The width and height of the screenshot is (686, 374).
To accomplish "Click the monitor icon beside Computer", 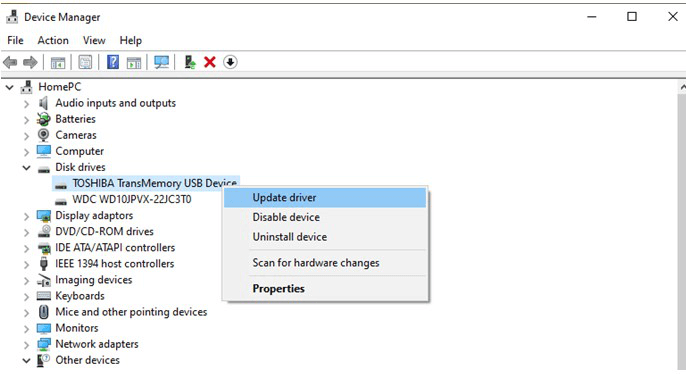I will click(x=44, y=151).
